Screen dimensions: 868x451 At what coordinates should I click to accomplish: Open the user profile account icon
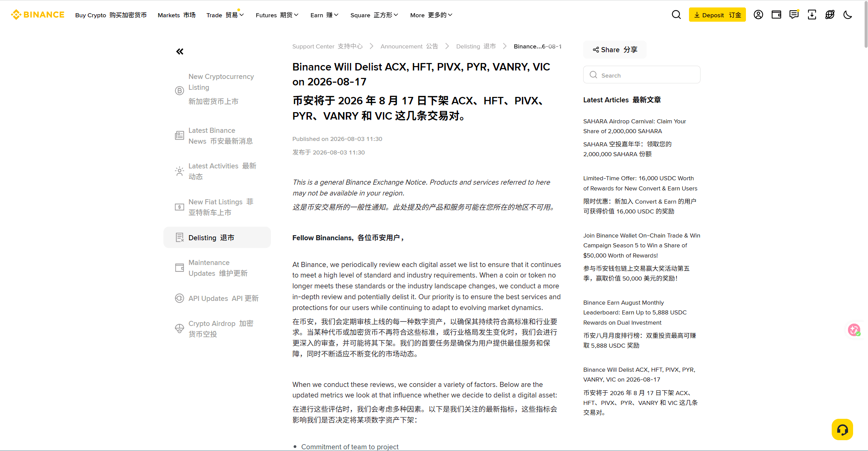(758, 15)
